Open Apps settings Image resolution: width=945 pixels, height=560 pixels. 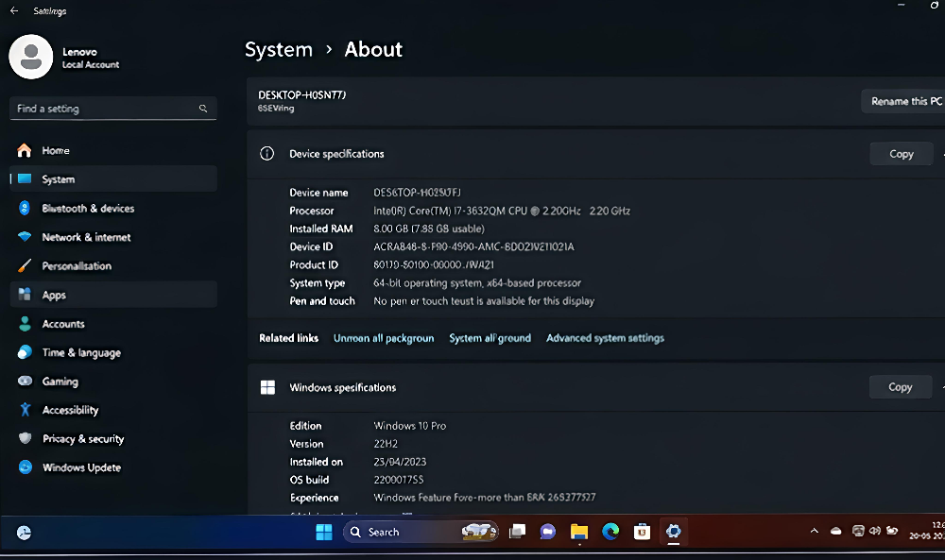(x=113, y=295)
